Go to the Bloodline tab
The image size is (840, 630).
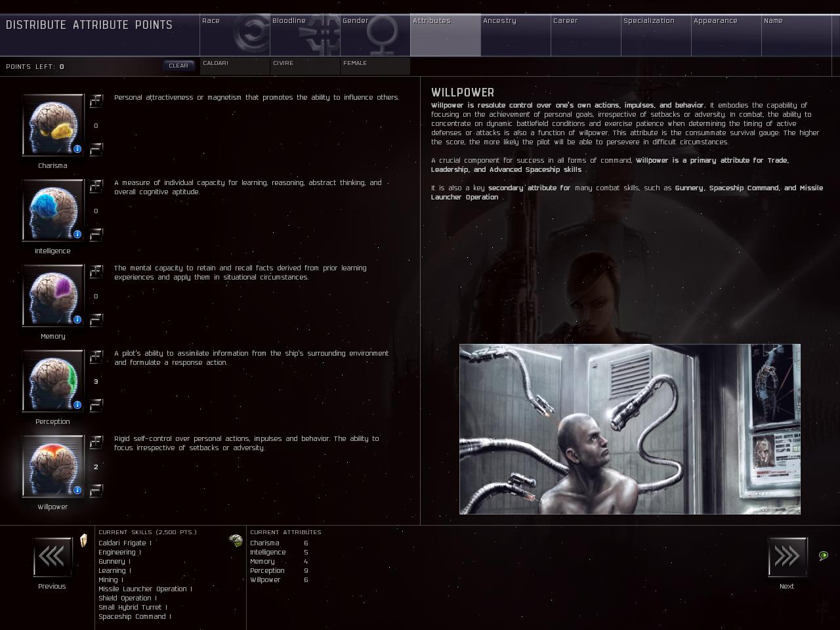tap(305, 35)
